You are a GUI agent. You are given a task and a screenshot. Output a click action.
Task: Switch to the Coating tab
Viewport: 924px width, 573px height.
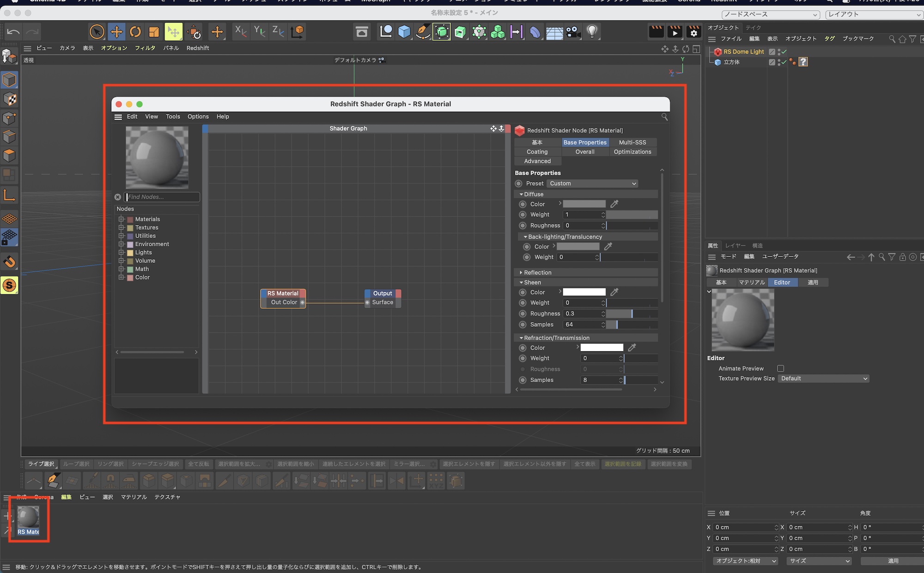pyautogui.click(x=537, y=152)
